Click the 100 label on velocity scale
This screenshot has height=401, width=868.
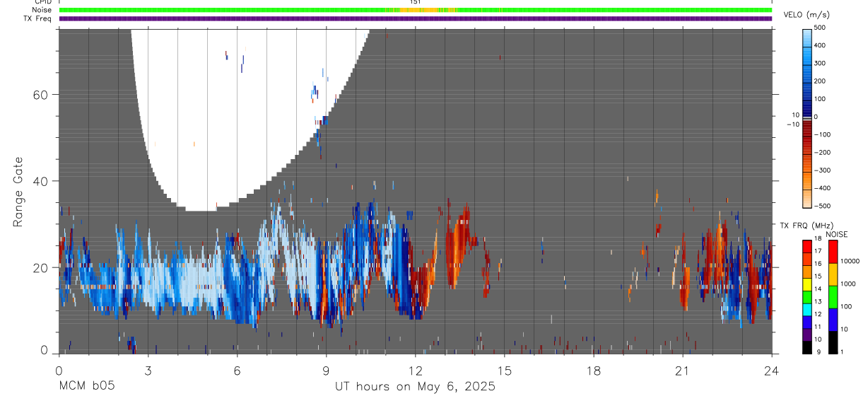point(821,98)
